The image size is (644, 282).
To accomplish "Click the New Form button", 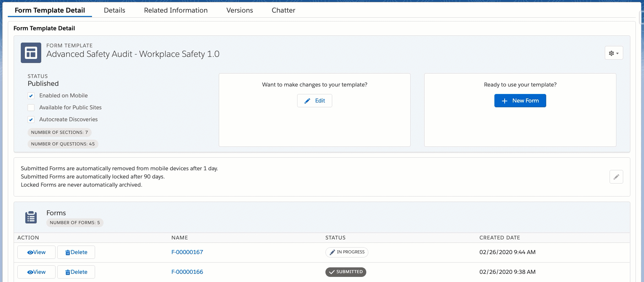I will [x=520, y=101].
